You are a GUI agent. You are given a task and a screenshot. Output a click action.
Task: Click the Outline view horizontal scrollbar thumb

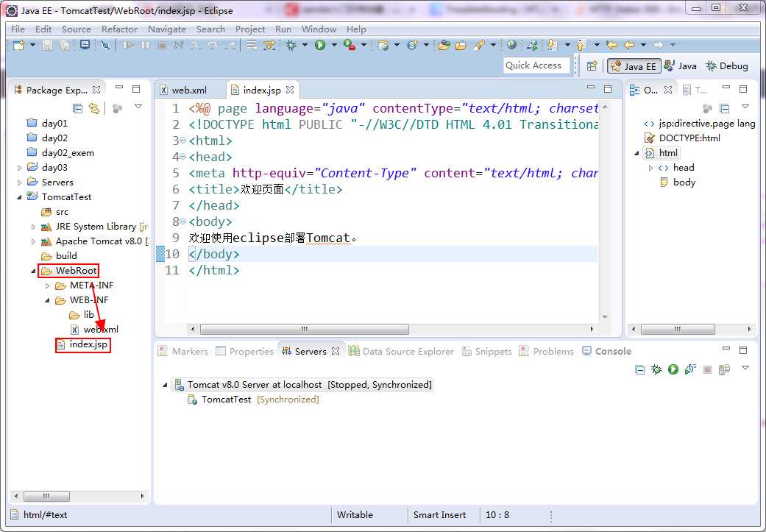(678, 329)
